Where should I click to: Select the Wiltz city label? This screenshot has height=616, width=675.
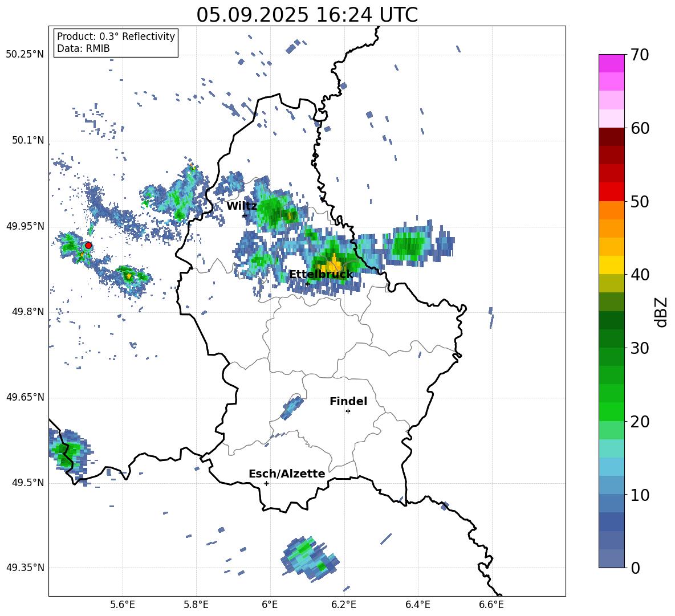(x=242, y=206)
